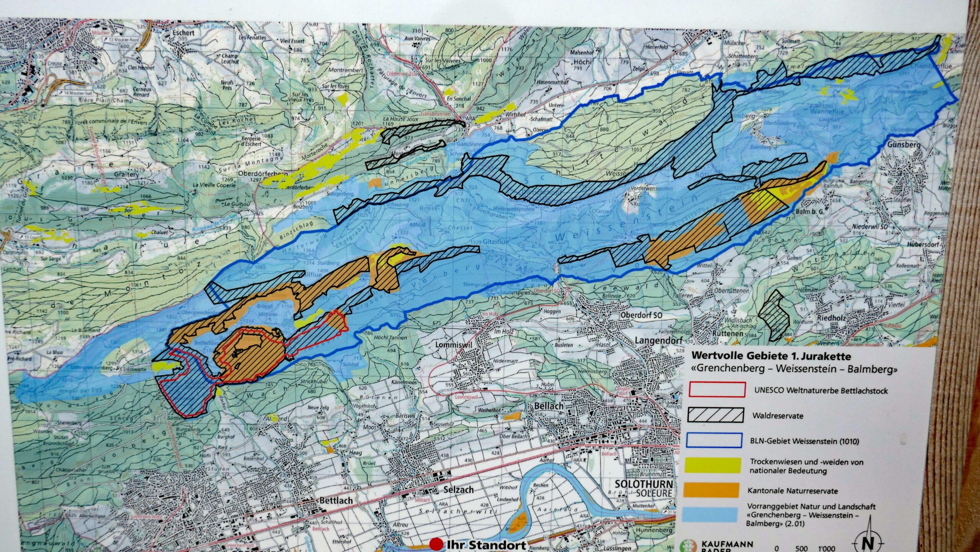
Task: Click the 'Oberdorf SO' place label
Action: [x=641, y=315]
